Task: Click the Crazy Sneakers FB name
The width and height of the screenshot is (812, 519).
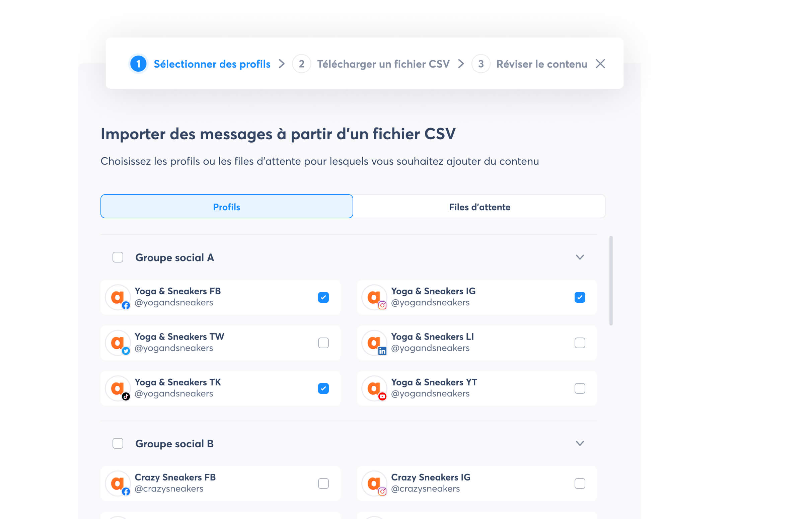Action: pyautogui.click(x=175, y=477)
